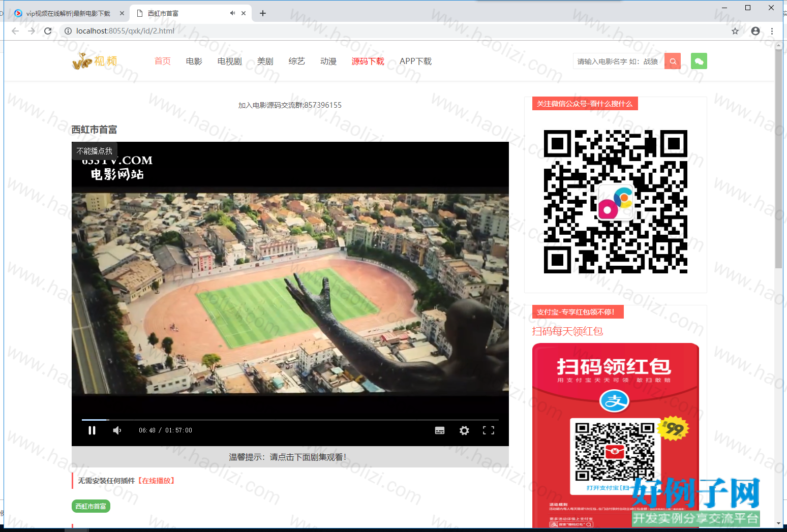Viewport: 787px width, 532px height.
Task: Close the 西虹市首富 tab
Action: (x=244, y=13)
